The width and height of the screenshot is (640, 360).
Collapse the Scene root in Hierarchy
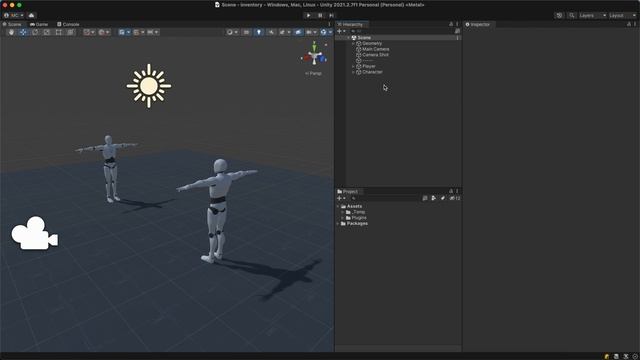349,38
